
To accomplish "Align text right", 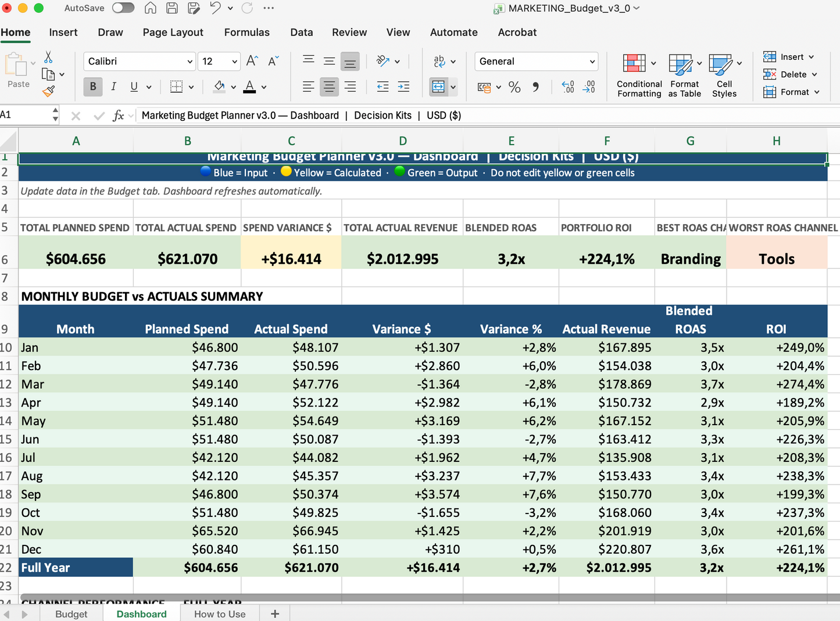I will (350, 87).
